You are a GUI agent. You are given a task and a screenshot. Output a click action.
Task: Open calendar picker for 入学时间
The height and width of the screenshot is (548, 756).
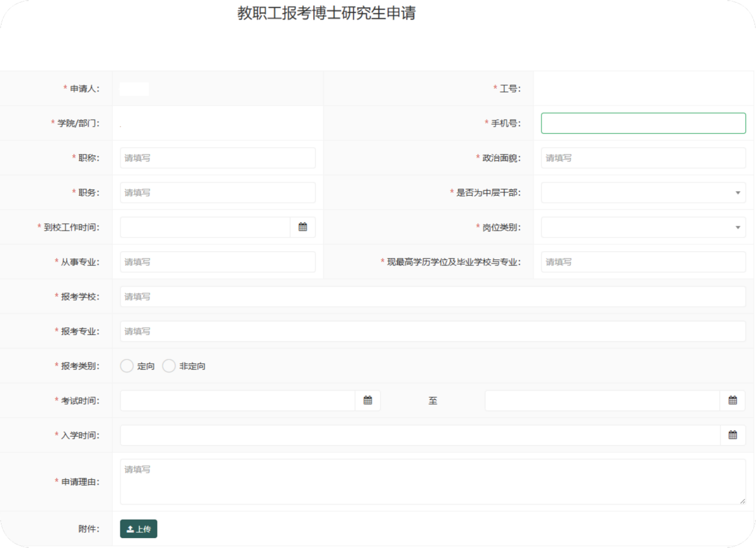[x=732, y=435]
